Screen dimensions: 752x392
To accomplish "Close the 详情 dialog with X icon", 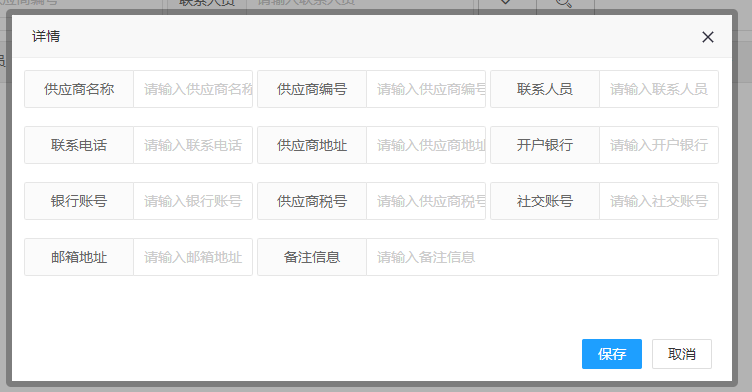I will (x=707, y=37).
